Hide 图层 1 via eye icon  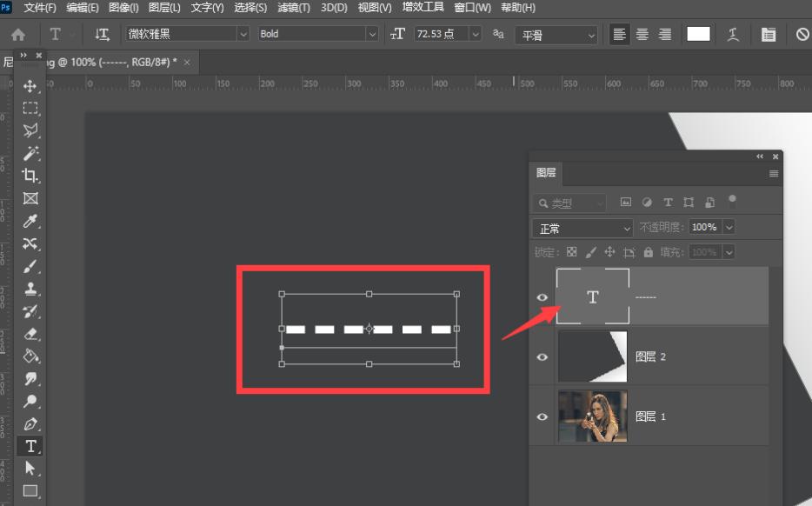coord(542,416)
